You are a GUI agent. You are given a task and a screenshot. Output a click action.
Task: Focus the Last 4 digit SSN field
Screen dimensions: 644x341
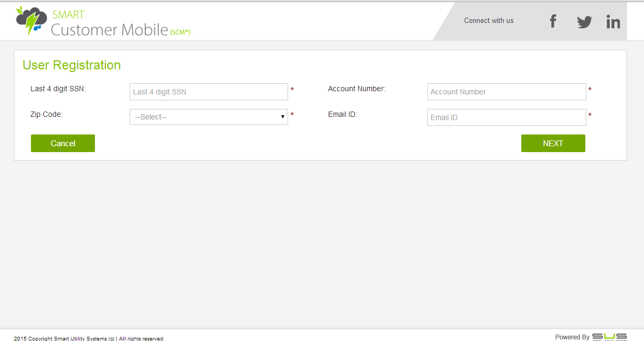(209, 92)
